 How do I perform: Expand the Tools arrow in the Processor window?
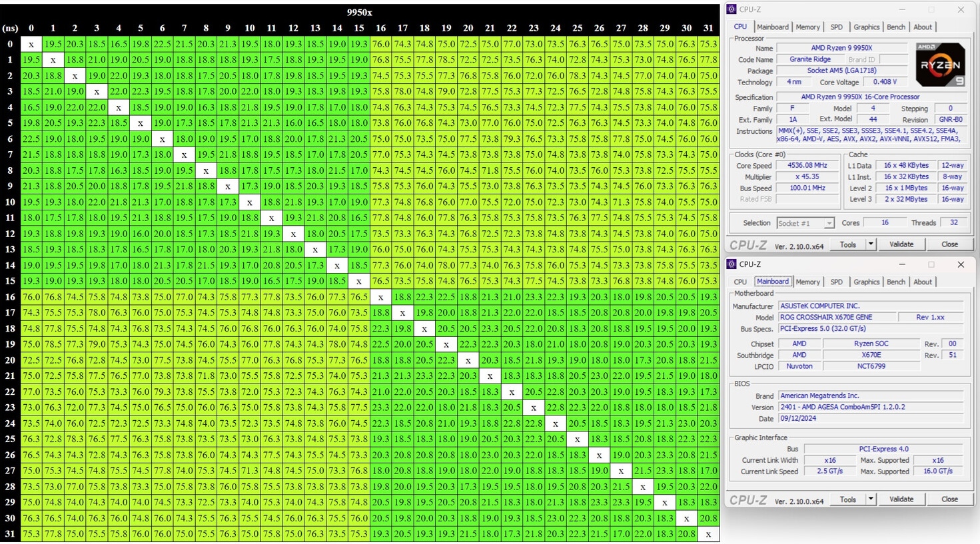click(x=870, y=244)
